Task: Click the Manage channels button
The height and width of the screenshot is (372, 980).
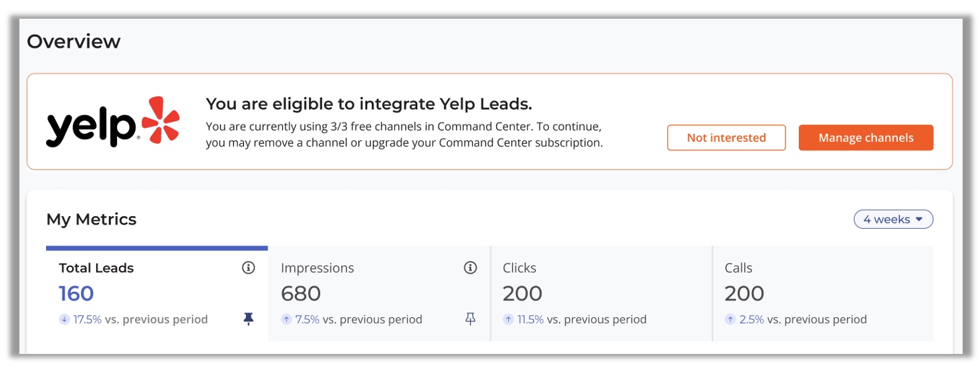Action: [x=866, y=138]
